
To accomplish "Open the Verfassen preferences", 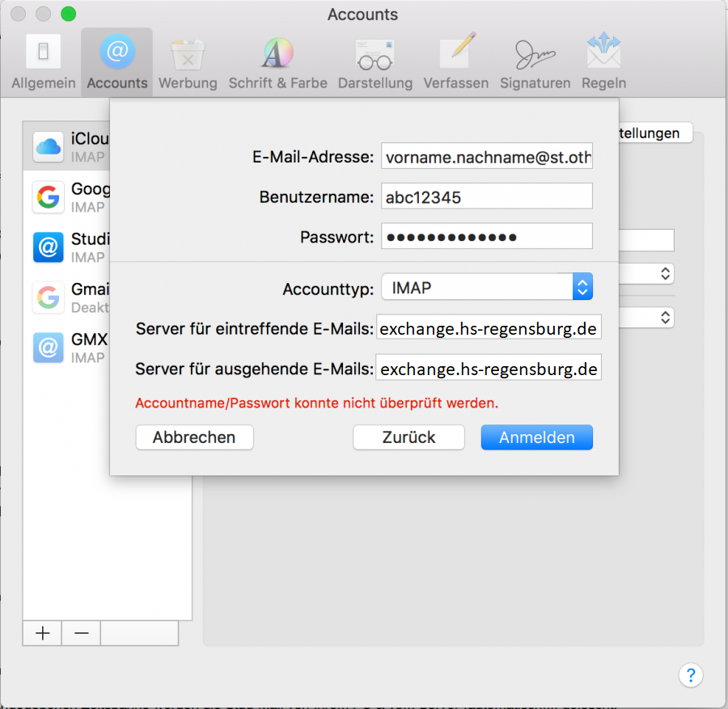I will click(x=455, y=62).
